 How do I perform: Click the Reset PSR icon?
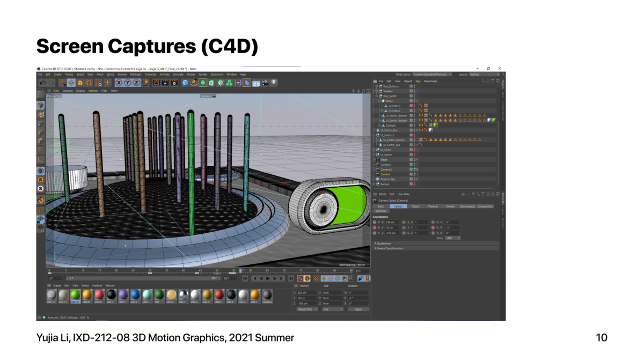pyautogui.click(x=98, y=83)
